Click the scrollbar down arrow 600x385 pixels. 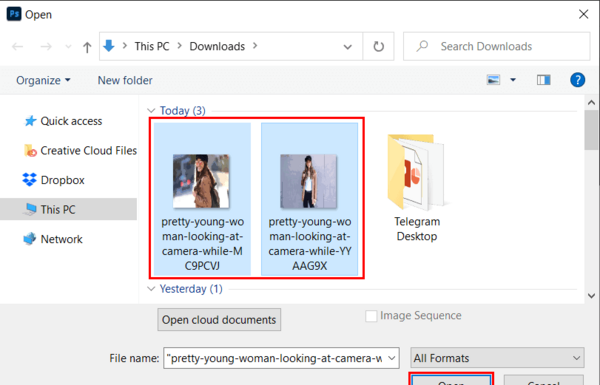pos(592,296)
